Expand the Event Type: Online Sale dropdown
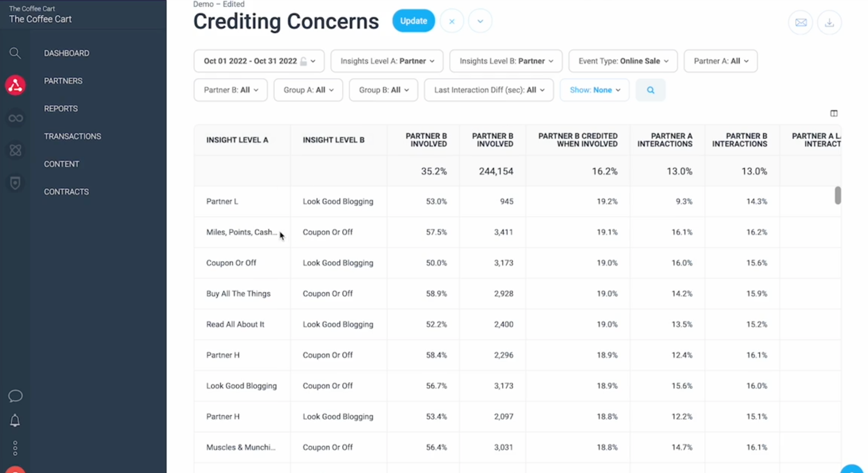This screenshot has height=473, width=868. click(623, 61)
